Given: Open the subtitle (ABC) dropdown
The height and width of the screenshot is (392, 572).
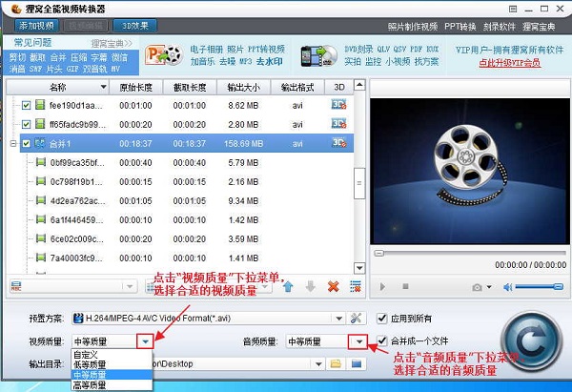Looking at the screenshot, I should coord(130,286).
